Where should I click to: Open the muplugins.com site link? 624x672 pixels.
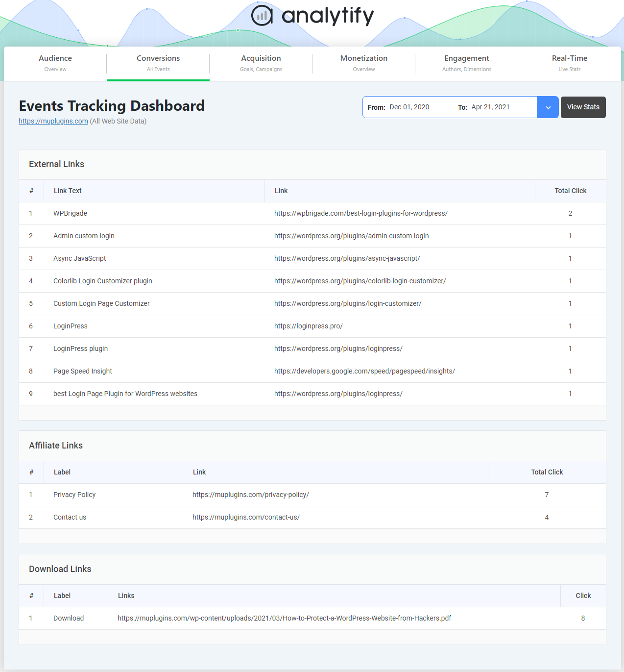53,121
